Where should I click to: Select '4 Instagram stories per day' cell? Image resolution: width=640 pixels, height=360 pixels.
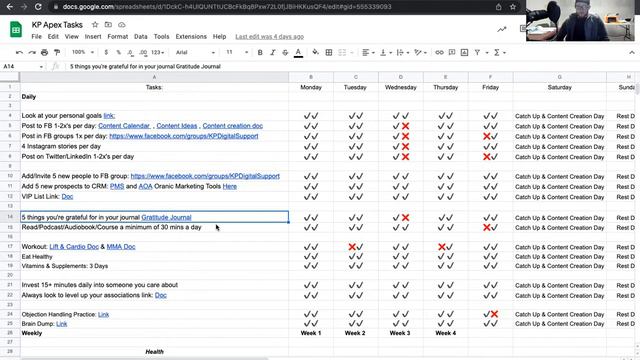tap(154, 146)
